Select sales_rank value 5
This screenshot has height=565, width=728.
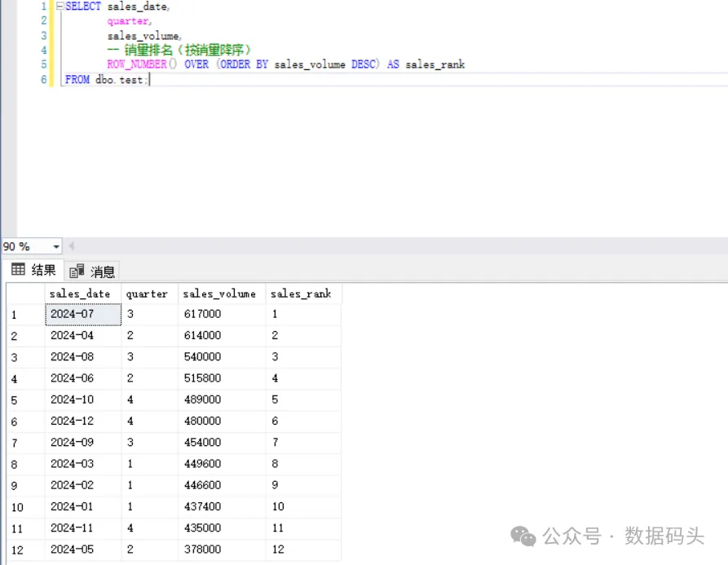[x=303, y=399]
